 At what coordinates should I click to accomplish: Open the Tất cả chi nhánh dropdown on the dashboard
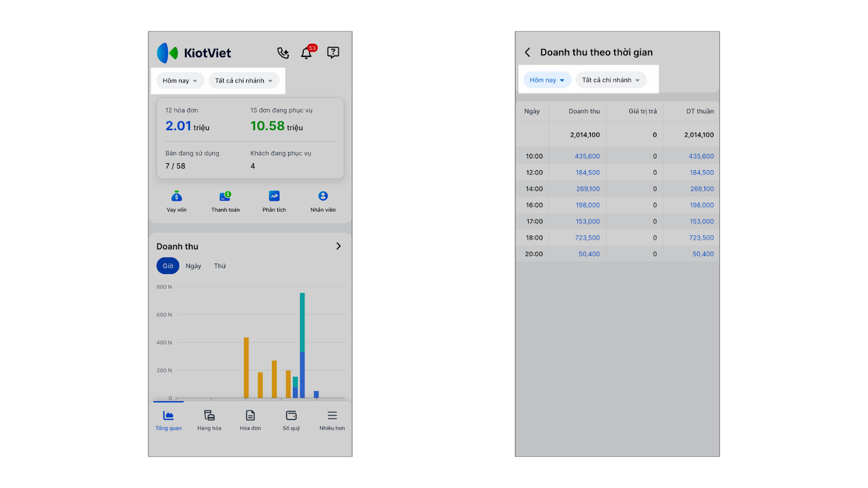244,81
